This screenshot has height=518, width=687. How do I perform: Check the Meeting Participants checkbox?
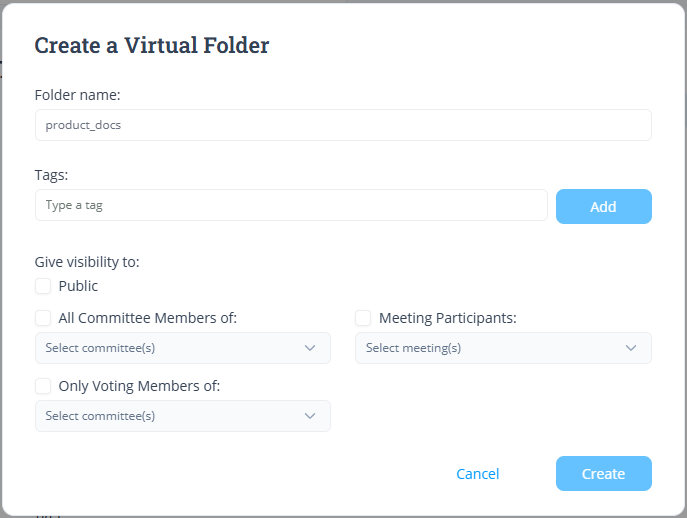pos(363,318)
